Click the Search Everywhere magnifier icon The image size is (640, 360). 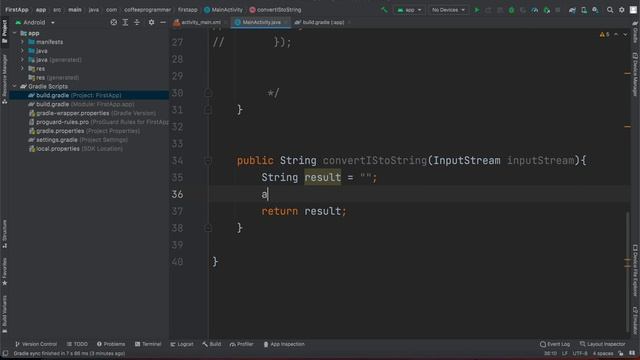(x=610, y=10)
